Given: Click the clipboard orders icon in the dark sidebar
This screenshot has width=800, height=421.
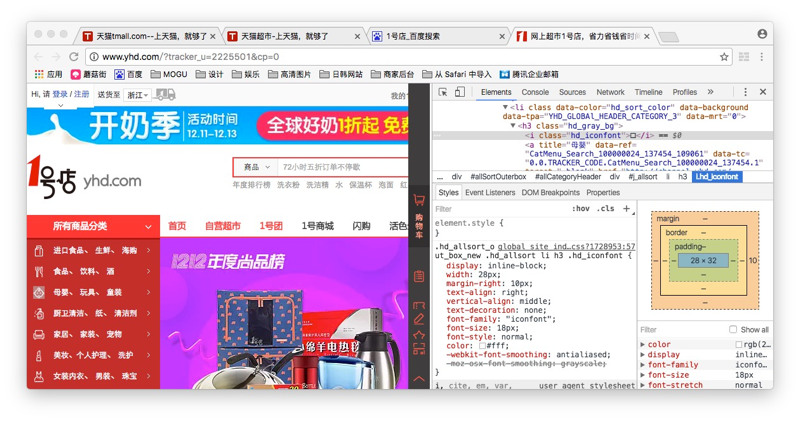Looking at the screenshot, I should pos(419,276).
